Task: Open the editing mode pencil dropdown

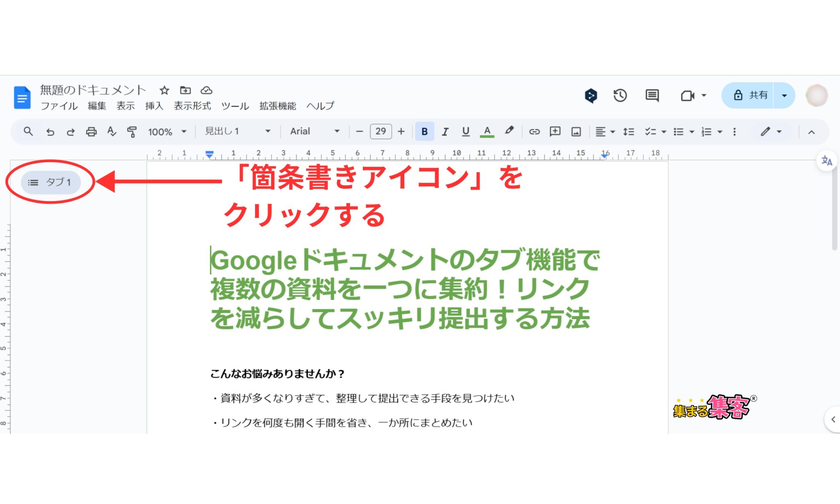Action: pyautogui.click(x=771, y=132)
